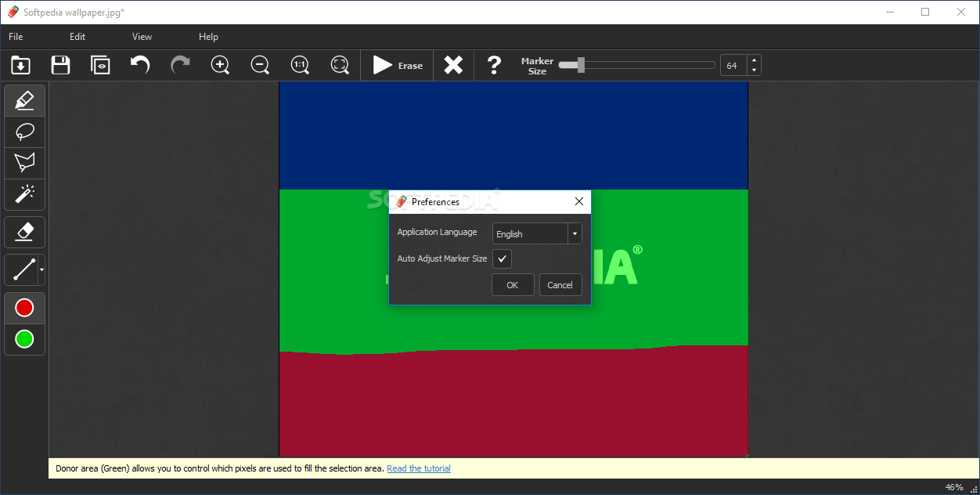The width and height of the screenshot is (980, 495).
Task: Click the Marker Size value field
Action: coord(733,66)
